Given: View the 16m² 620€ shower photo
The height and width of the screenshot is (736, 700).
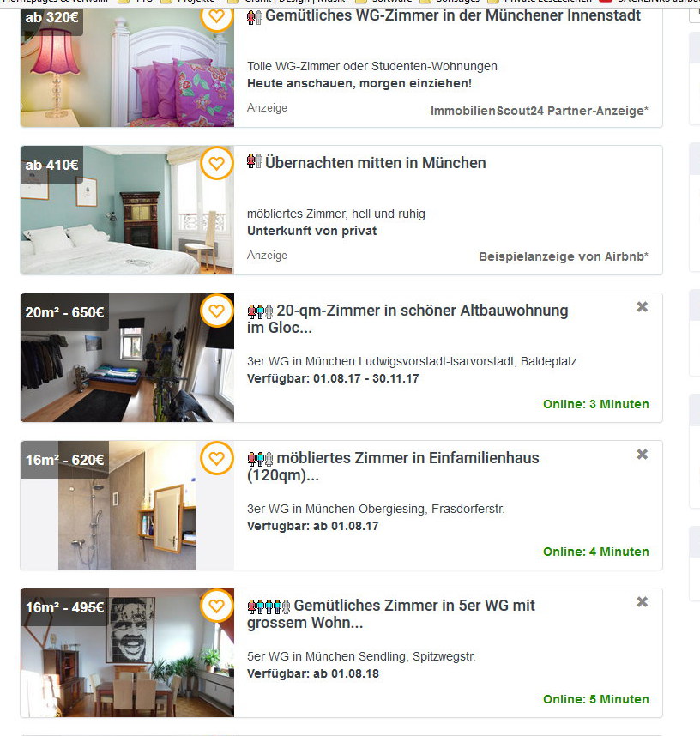Looking at the screenshot, I should [127, 505].
